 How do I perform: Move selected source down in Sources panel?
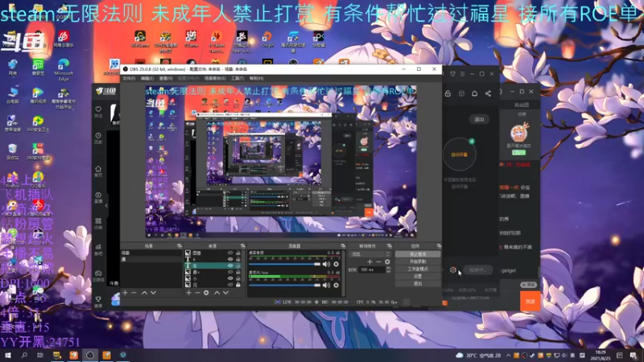click(225, 293)
